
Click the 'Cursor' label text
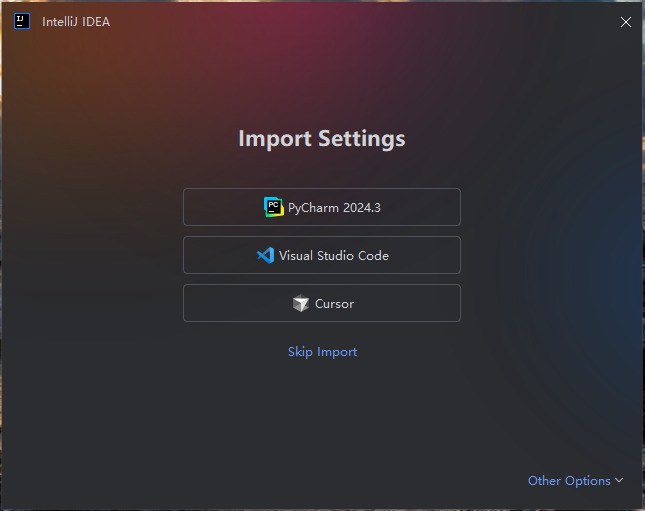334,304
